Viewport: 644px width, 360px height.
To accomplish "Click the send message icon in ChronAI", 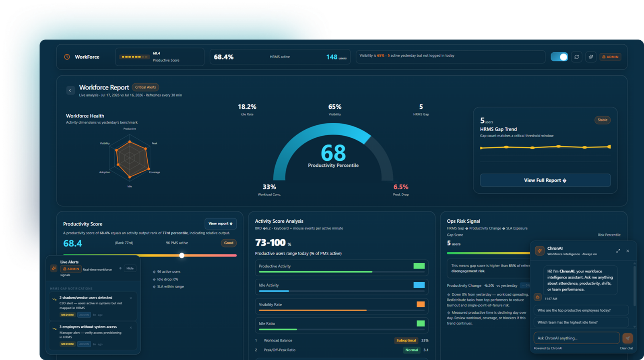I will point(627,338).
